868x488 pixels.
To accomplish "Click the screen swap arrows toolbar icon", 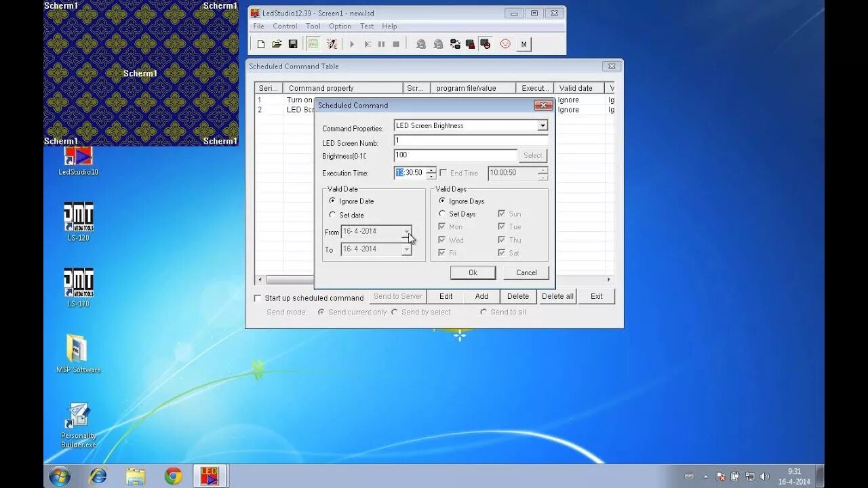I will [454, 44].
